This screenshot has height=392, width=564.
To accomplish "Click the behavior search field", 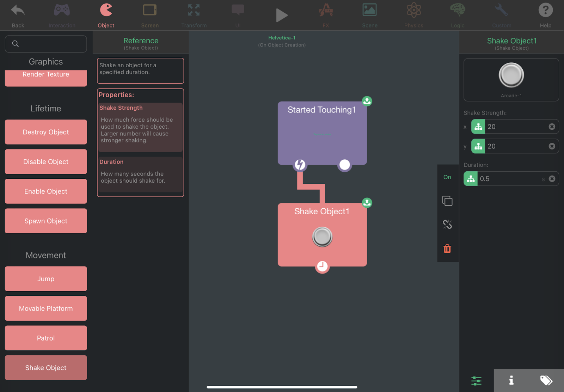I will point(46,44).
